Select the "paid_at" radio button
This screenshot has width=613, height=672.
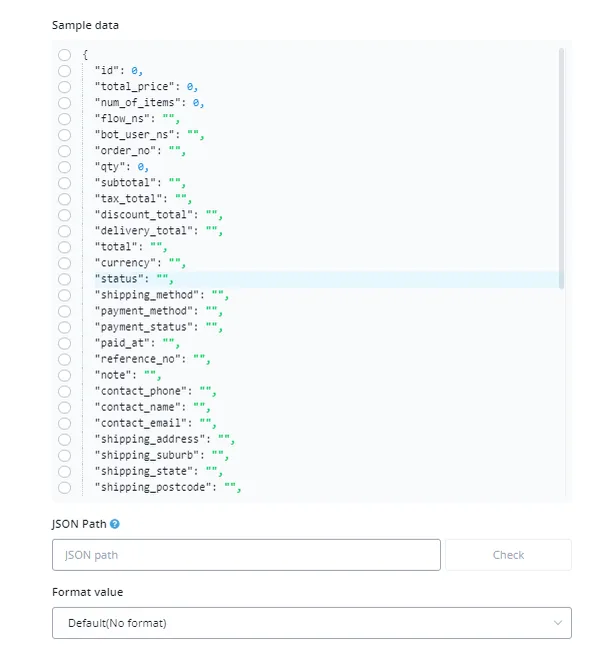click(x=64, y=343)
